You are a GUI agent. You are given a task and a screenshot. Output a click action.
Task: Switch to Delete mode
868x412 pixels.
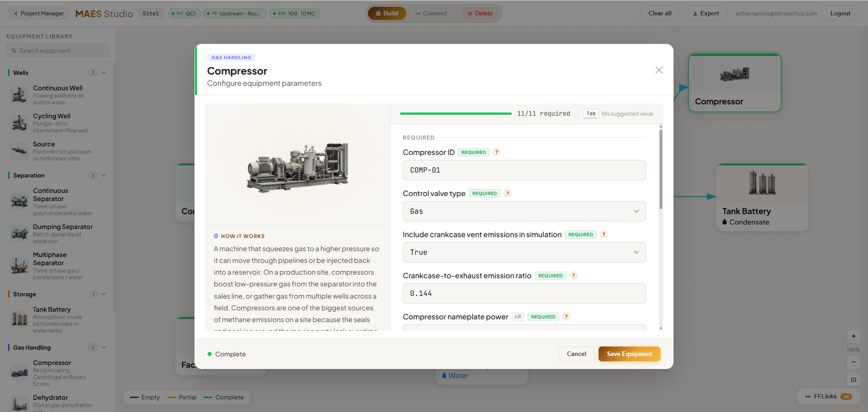click(480, 14)
